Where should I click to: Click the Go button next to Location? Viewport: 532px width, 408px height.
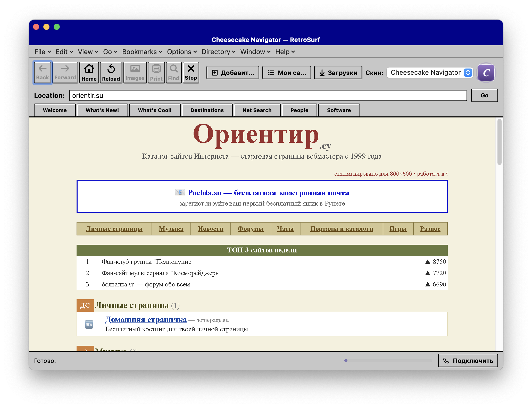click(x=484, y=95)
